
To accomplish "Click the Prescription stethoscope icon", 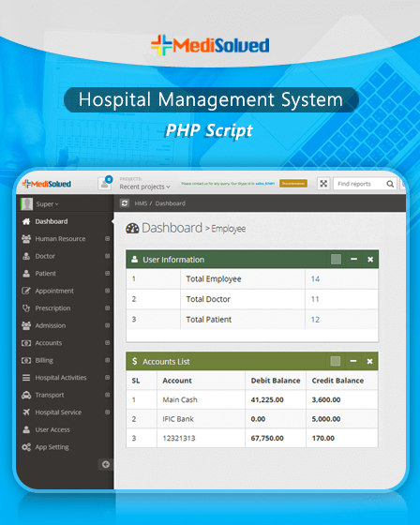I will coord(26,308).
